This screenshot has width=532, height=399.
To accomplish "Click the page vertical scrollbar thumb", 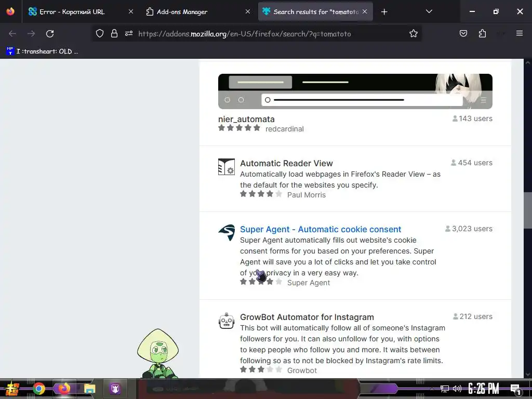I will click(x=528, y=210).
